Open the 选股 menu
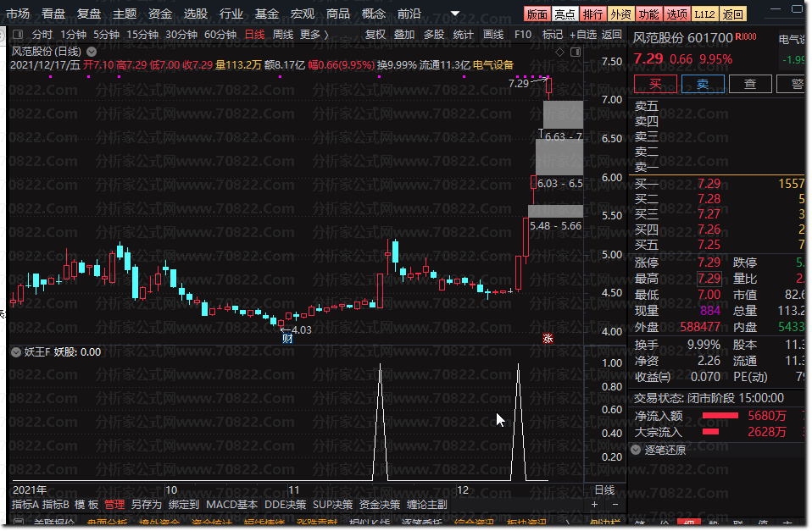The width and height of the screenshot is (812, 531). pyautogui.click(x=196, y=14)
